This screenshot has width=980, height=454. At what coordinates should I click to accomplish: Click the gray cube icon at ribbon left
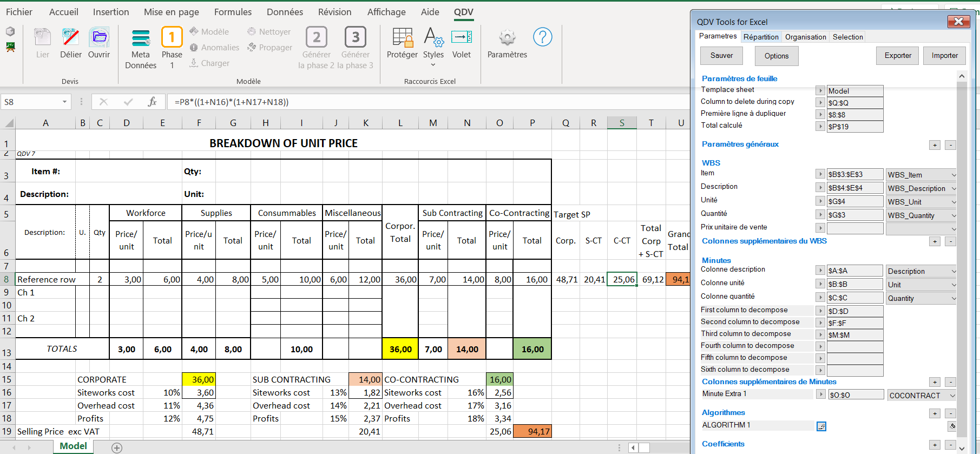(10, 32)
